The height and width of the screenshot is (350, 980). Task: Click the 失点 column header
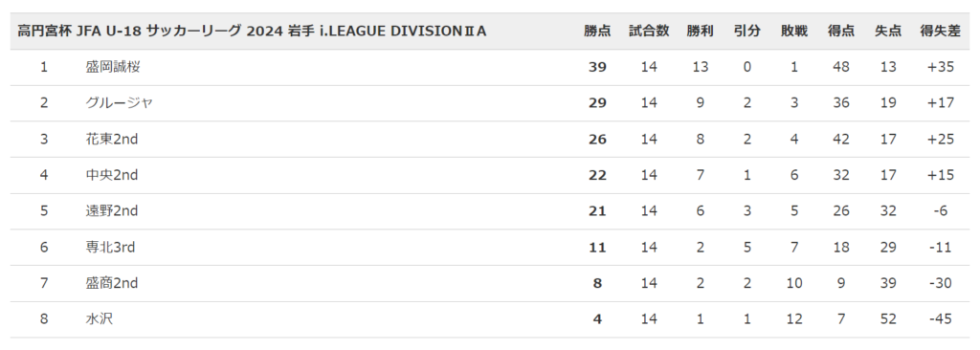(x=887, y=32)
